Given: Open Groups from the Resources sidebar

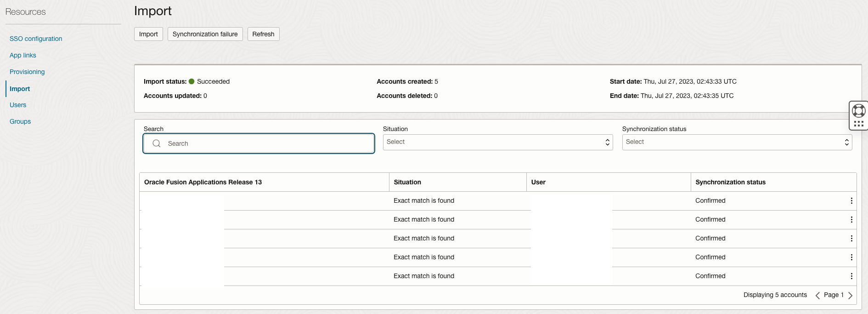Looking at the screenshot, I should click(x=20, y=122).
